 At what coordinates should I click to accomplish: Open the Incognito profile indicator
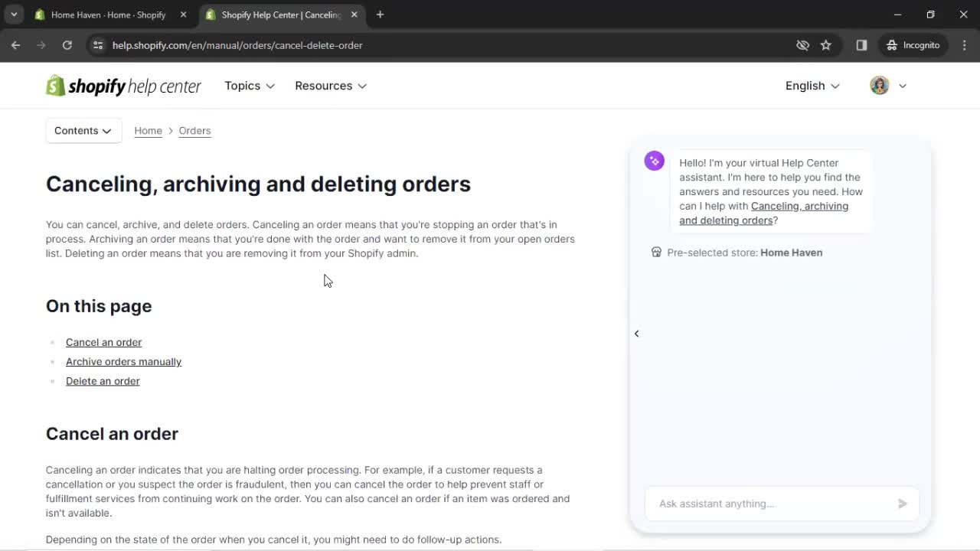[x=913, y=45]
